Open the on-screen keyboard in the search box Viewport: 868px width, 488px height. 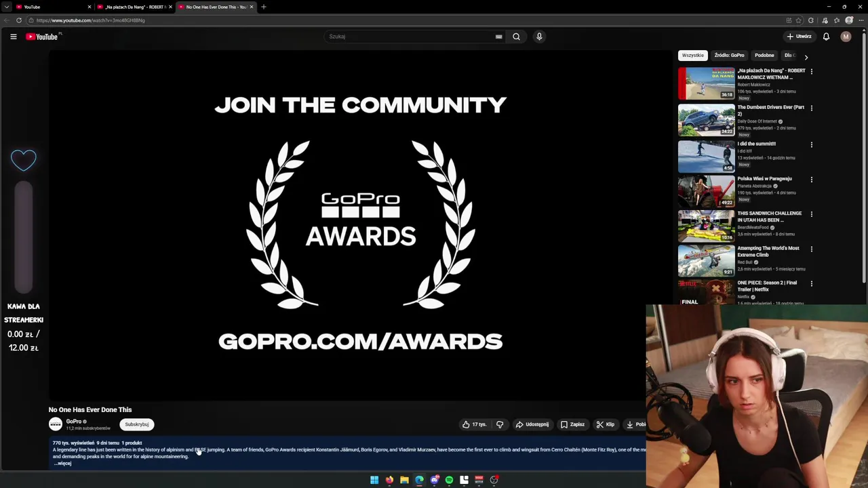[499, 37]
